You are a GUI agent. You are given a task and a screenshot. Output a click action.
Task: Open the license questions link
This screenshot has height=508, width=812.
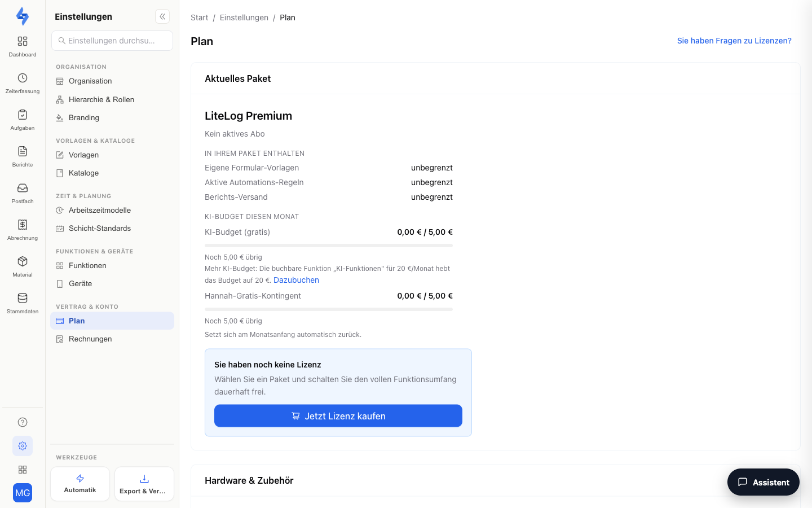click(x=734, y=41)
